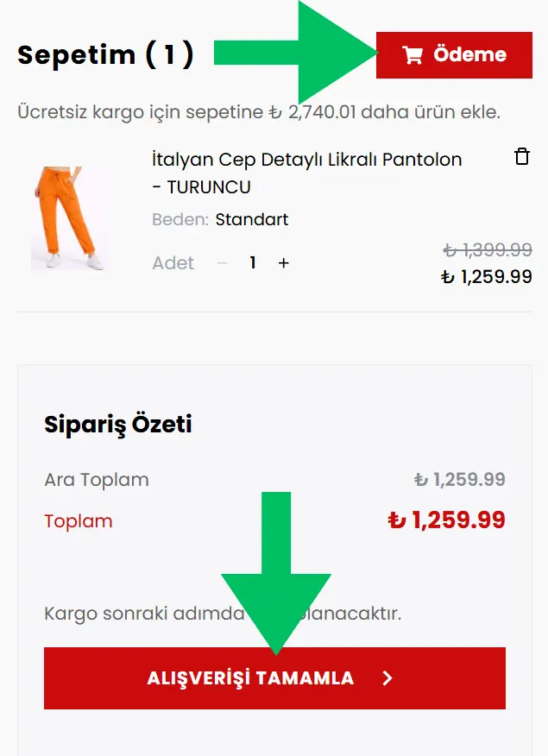This screenshot has width=548, height=756.
Task: Select the quantity value between minus and plus
Action: coord(253,263)
